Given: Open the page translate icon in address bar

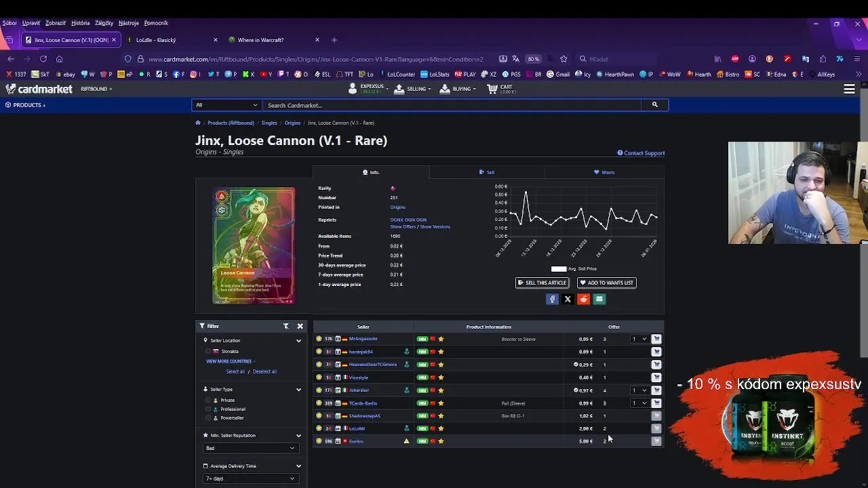Looking at the screenshot, I should click(516, 59).
